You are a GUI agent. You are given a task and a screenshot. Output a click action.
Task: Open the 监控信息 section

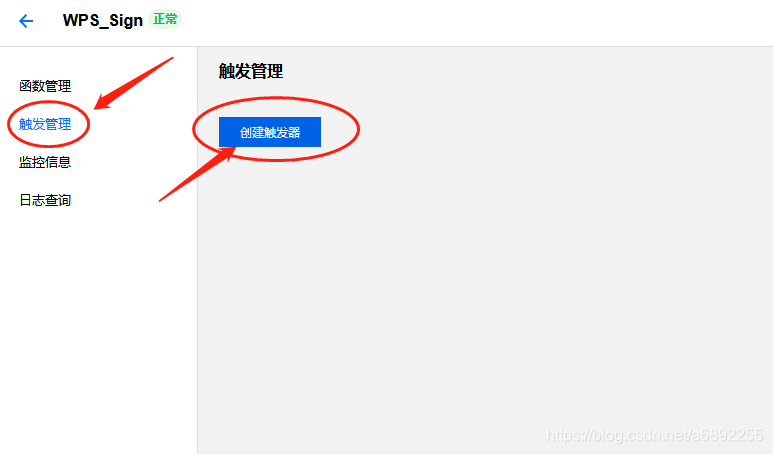pos(45,162)
